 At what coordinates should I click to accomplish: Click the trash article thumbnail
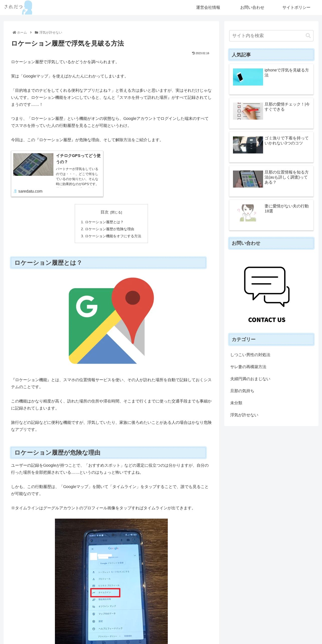pos(248,145)
